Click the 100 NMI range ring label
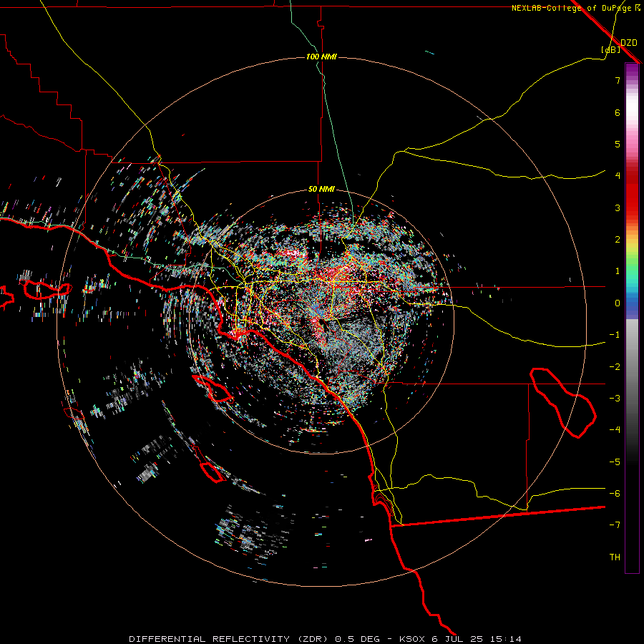This screenshot has width=644, height=644. point(321,57)
